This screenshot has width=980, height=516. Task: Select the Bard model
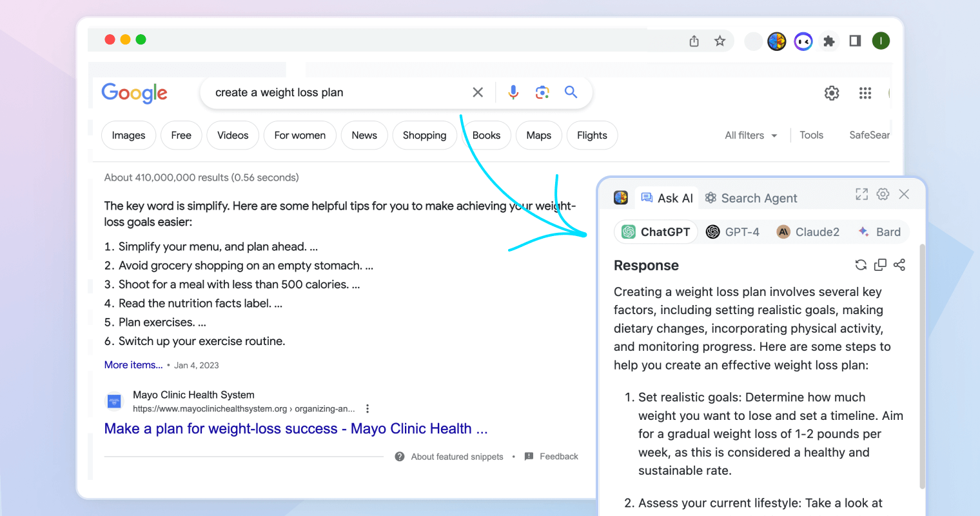tap(879, 232)
